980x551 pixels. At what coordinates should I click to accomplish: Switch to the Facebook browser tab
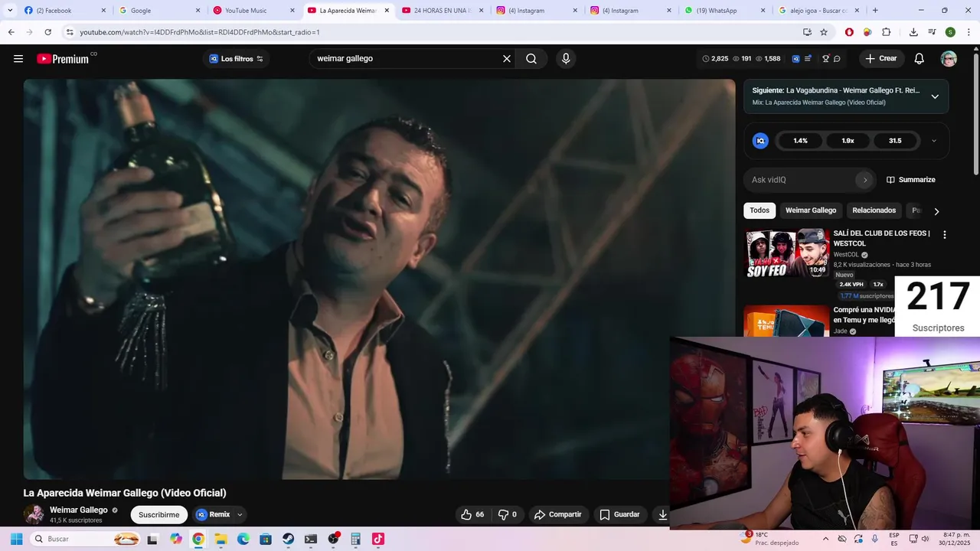tap(65, 10)
